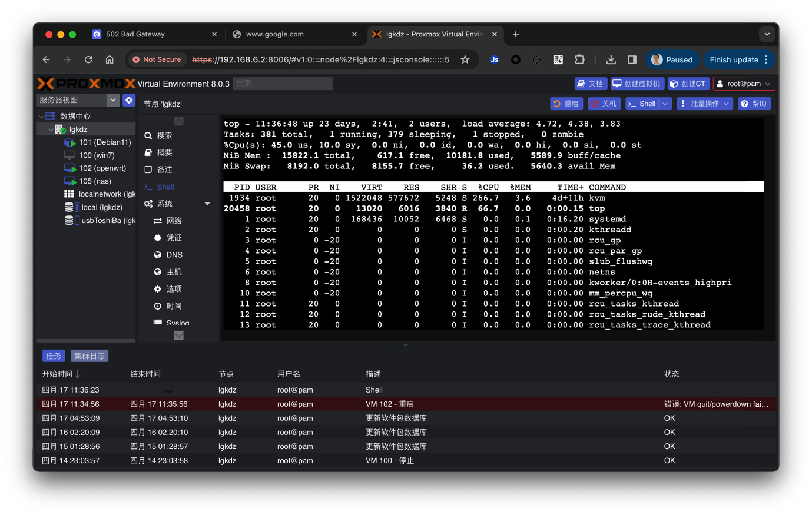
Task: Select the VM 102 - 重启 error row
Action: click(x=406, y=404)
